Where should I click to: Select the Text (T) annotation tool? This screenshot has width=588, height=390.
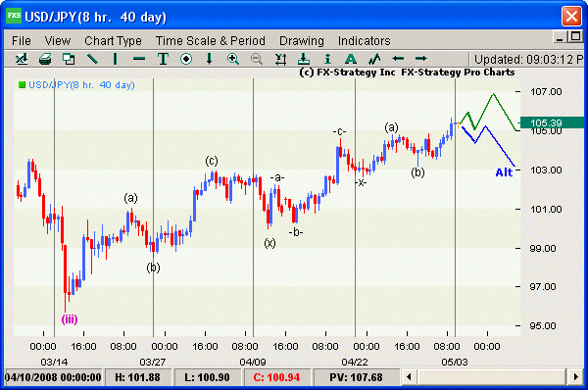163,59
